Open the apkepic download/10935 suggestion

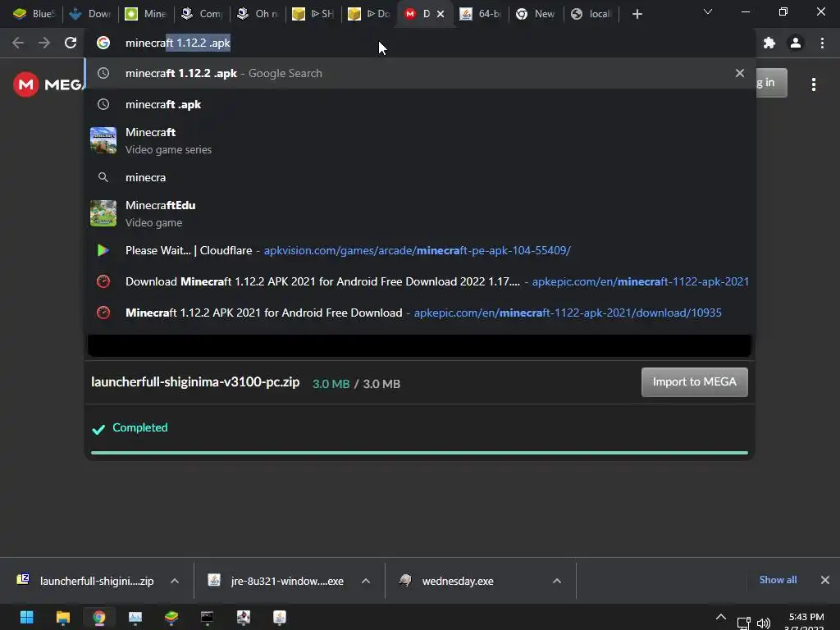420,313
